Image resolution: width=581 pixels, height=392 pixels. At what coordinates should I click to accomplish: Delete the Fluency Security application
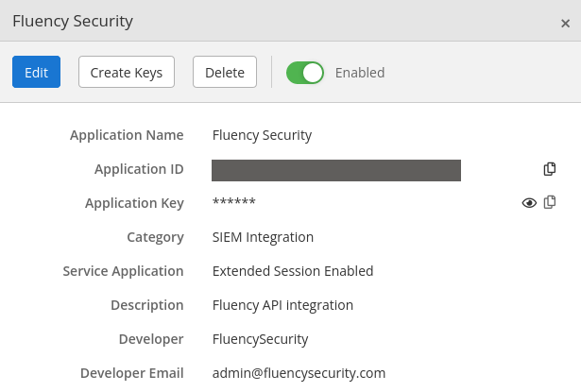pos(225,72)
